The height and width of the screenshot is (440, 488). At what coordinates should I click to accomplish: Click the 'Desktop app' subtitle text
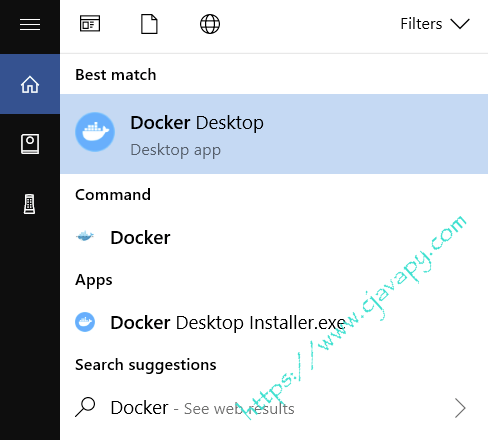(x=176, y=150)
